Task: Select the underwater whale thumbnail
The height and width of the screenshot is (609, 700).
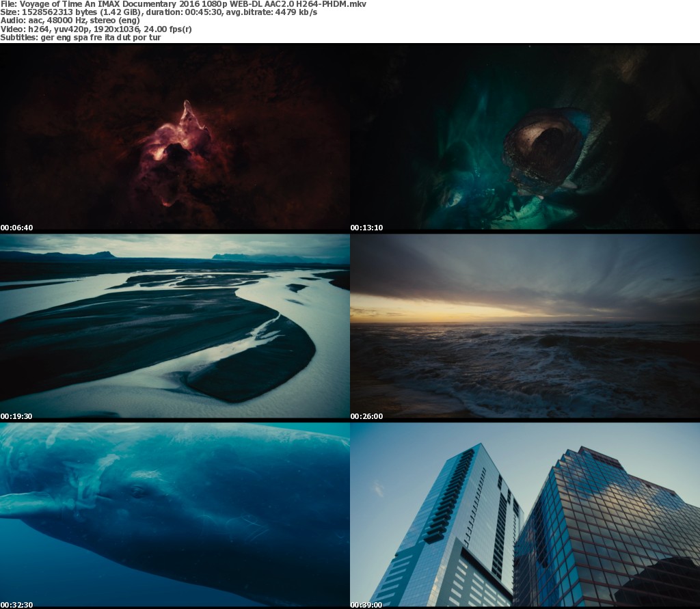Action: 175,515
